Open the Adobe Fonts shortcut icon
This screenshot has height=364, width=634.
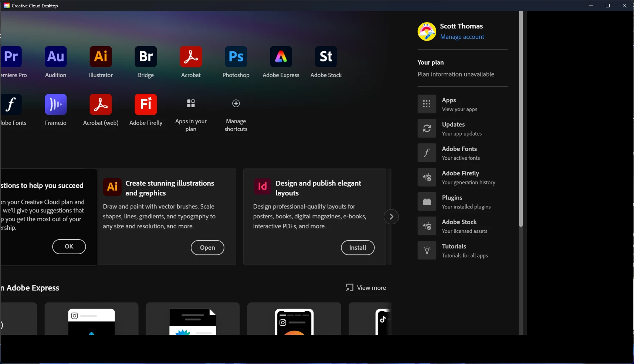pyautogui.click(x=11, y=104)
